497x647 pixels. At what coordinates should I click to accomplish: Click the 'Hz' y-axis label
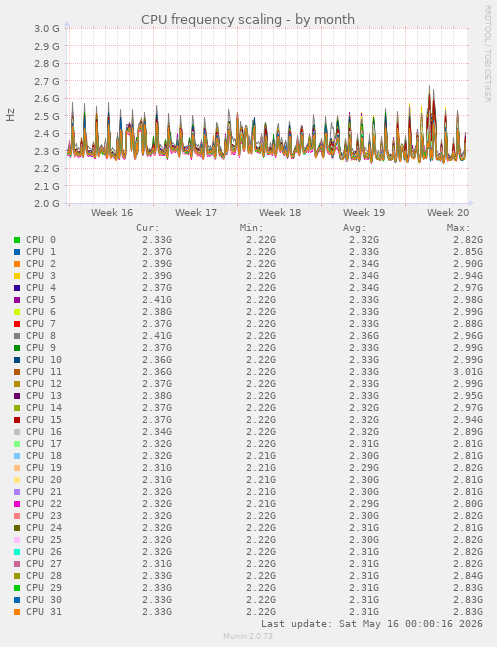pyautogui.click(x=10, y=115)
